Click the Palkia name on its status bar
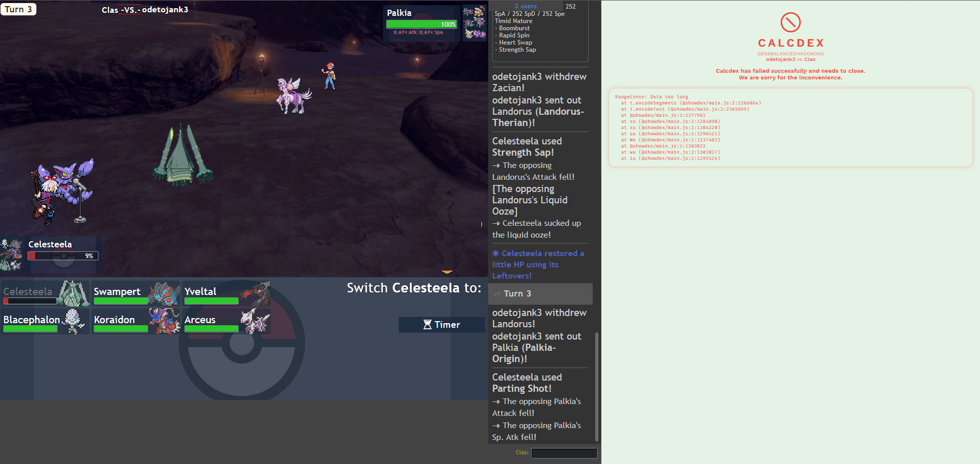 click(399, 13)
